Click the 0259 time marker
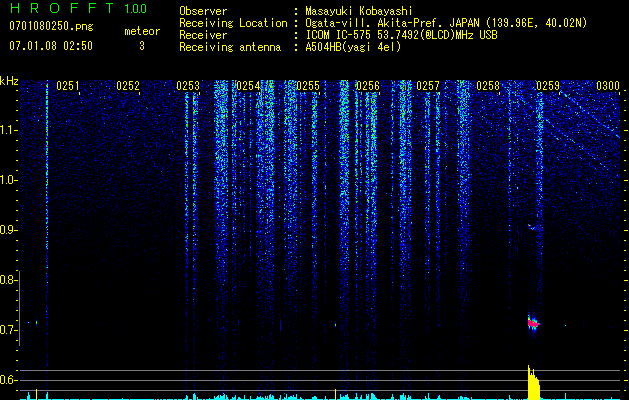The width and height of the screenshot is (629, 400). (x=548, y=86)
